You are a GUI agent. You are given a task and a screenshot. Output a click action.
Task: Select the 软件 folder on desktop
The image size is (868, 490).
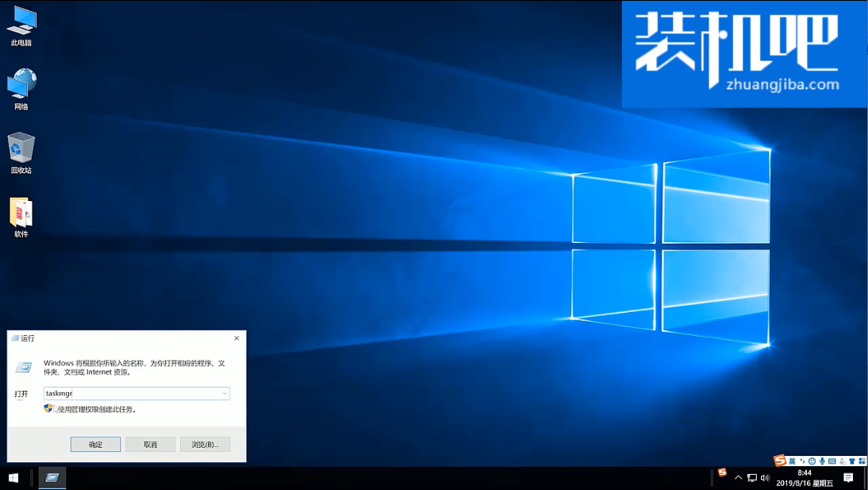pyautogui.click(x=21, y=215)
